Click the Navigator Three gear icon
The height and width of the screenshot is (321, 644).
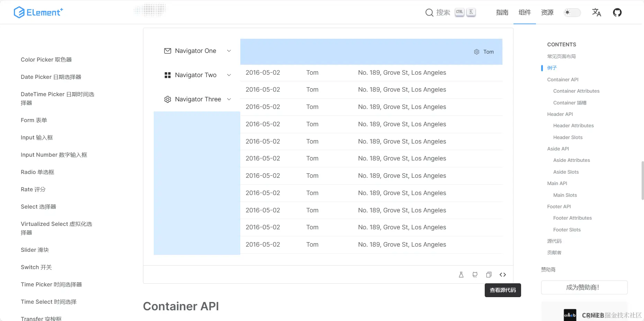pyautogui.click(x=168, y=99)
